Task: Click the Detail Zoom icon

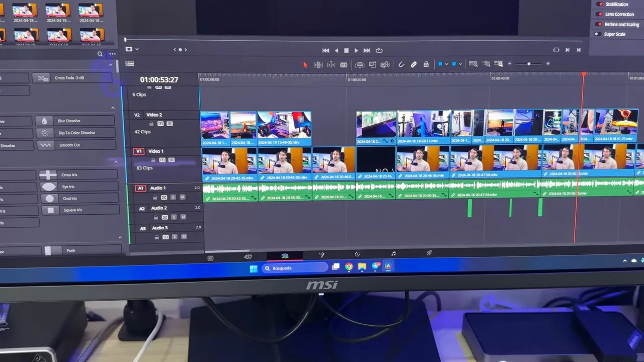Action: 486,64
